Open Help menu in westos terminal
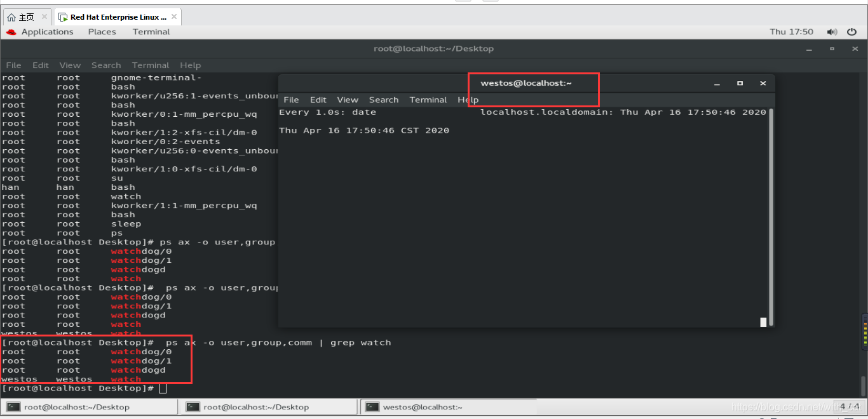Screen dimensions: 868x419 pyautogui.click(x=468, y=100)
